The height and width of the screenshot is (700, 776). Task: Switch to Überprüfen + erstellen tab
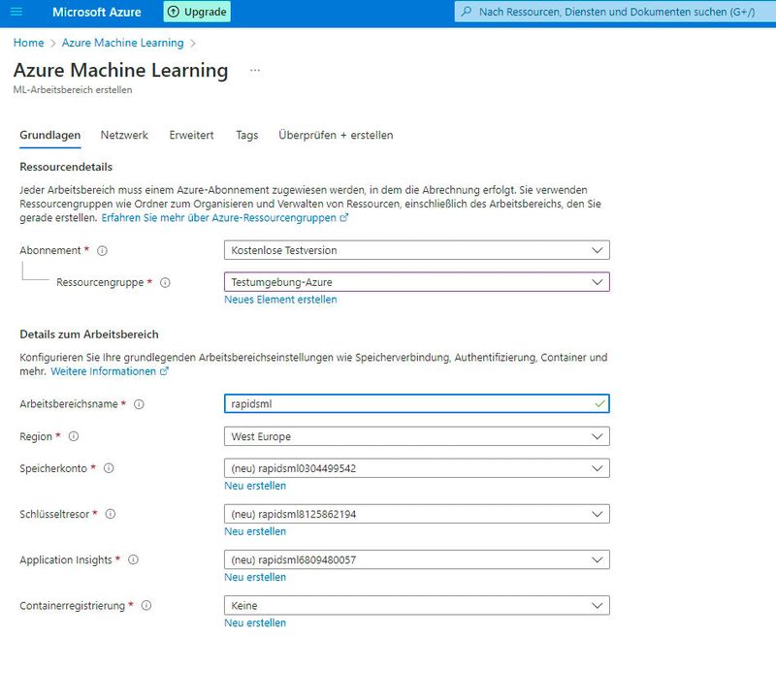coord(336,135)
